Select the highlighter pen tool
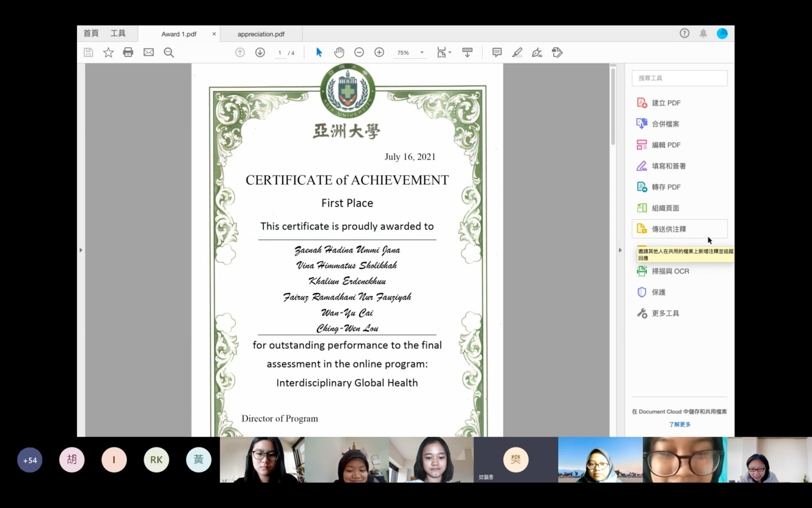 pyautogui.click(x=517, y=52)
